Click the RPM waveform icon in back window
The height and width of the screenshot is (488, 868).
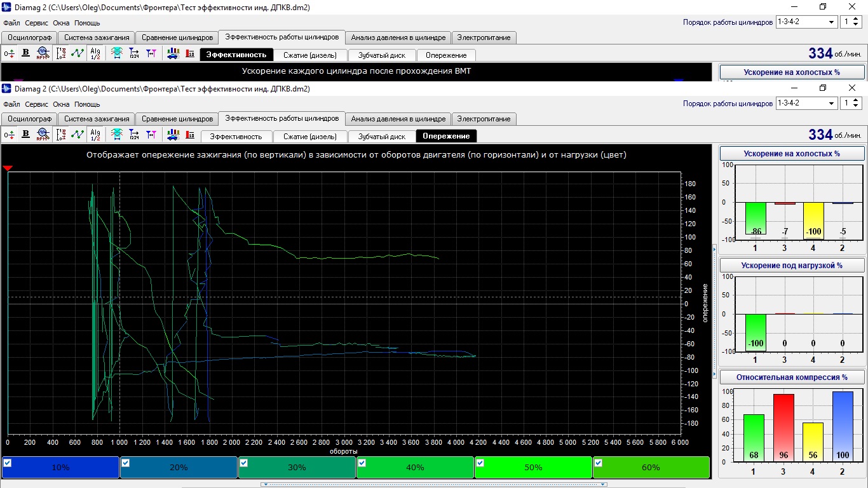tap(42, 53)
